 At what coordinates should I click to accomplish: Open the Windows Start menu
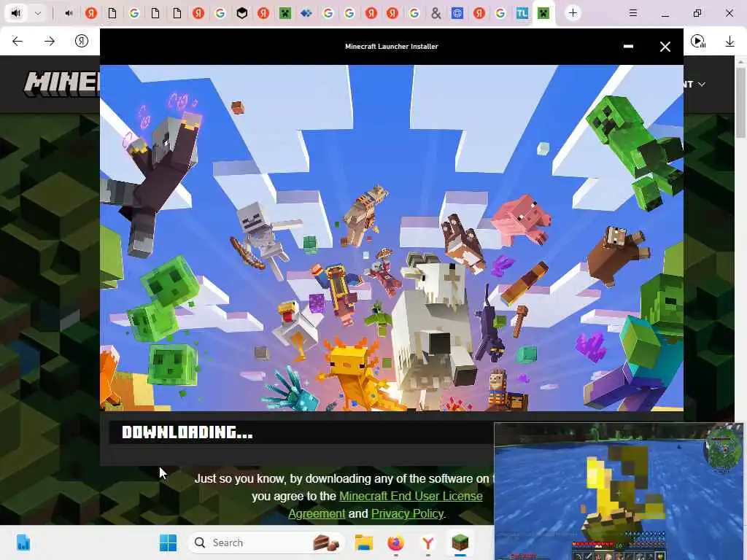coord(168,542)
